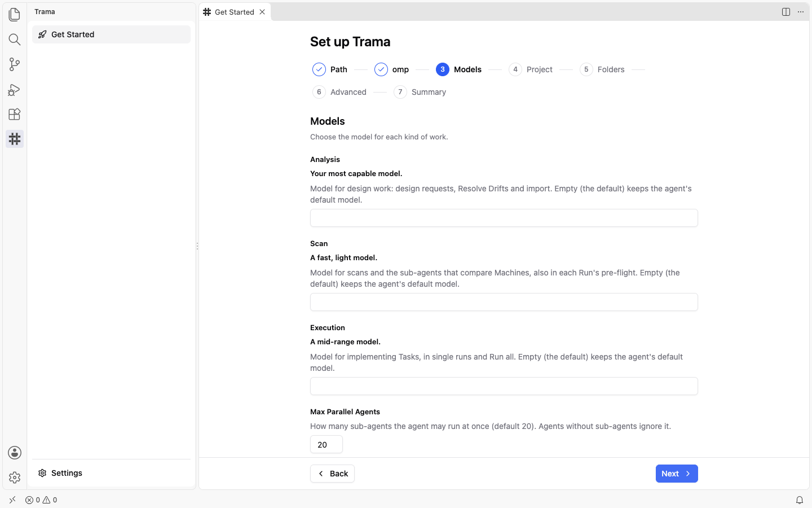Viewport: 812px width, 508px height.
Task: Focus the Scan model input field
Action: (504, 302)
